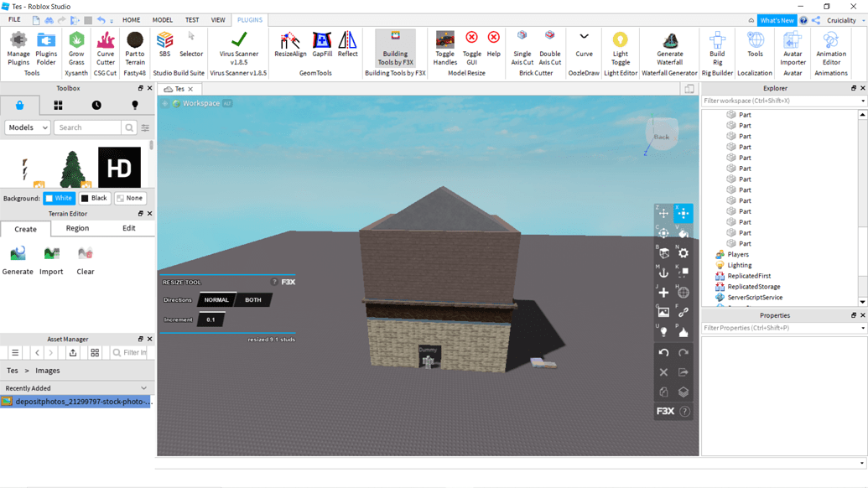Select the Single Axis Cut tool
Viewport: 868px width, 488px height.
pyautogui.click(x=522, y=49)
